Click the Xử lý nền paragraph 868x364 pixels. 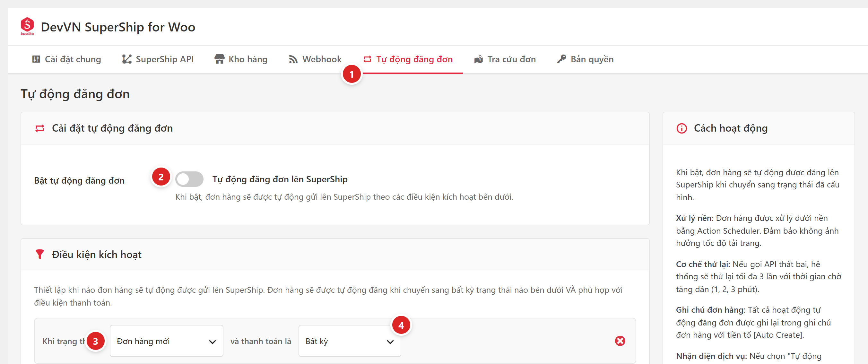pos(757,230)
